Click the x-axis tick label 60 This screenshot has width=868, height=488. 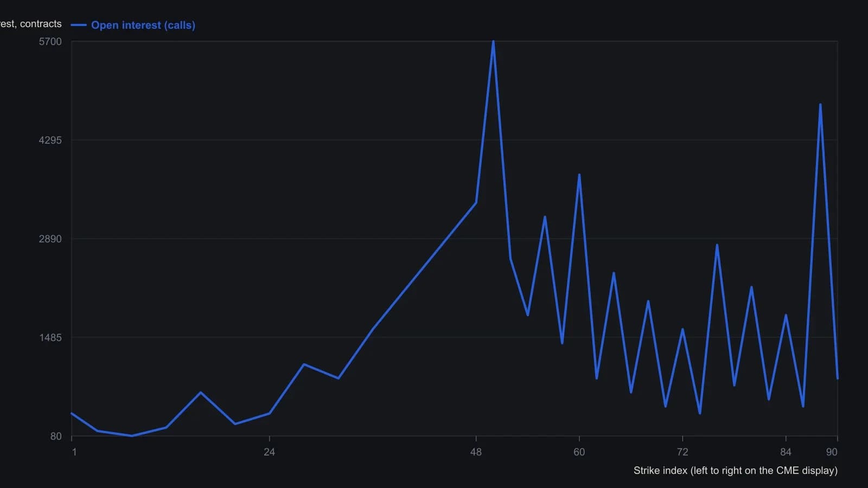pyautogui.click(x=579, y=452)
